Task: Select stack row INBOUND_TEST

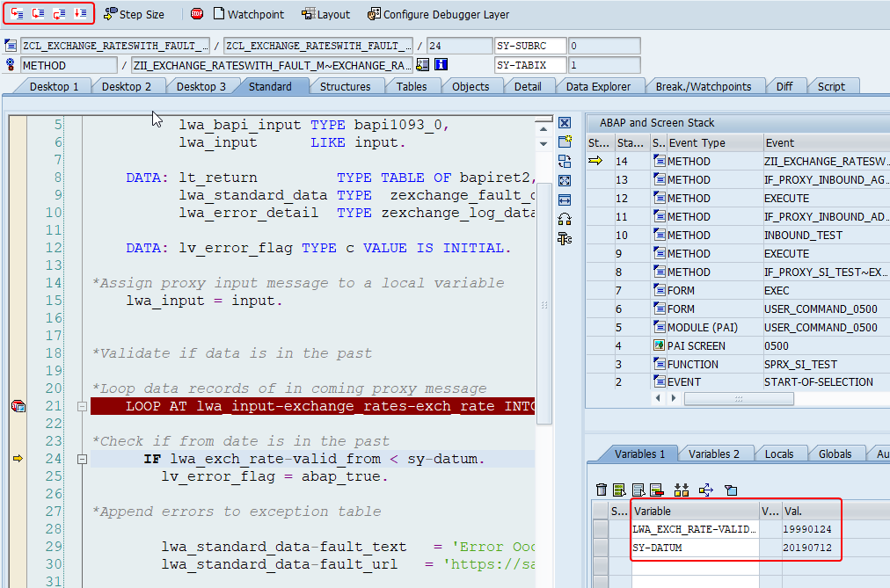Action: 738,236
